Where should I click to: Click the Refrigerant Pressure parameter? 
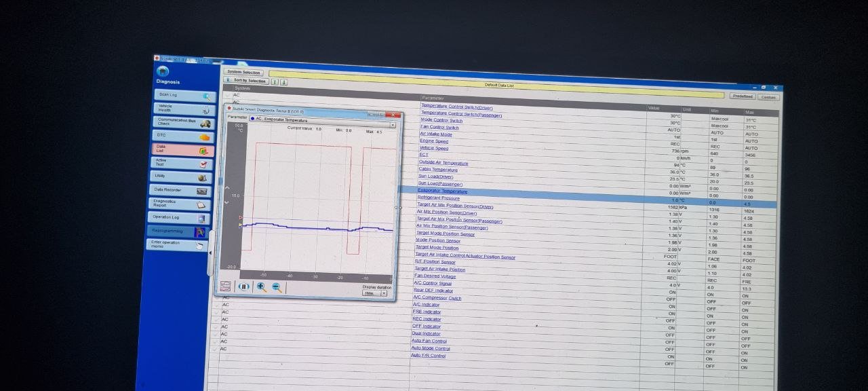(439, 198)
